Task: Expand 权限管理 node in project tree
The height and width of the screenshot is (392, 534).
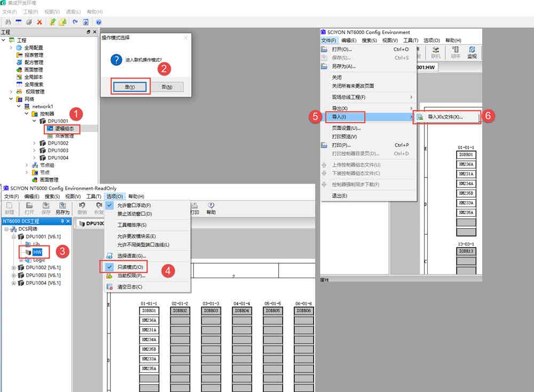Action: (11, 92)
